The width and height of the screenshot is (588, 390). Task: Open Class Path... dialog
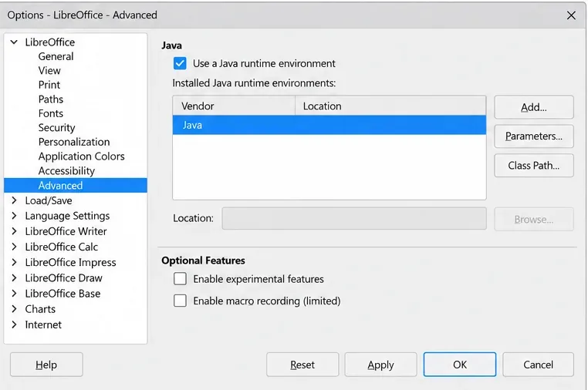click(x=534, y=165)
